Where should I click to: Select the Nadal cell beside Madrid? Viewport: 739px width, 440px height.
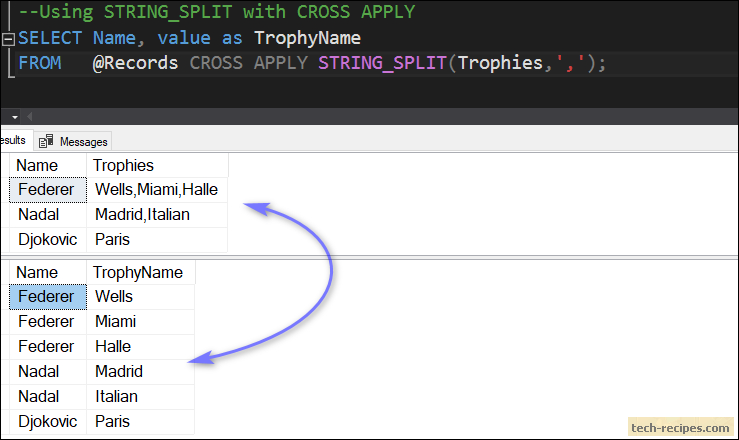48,372
